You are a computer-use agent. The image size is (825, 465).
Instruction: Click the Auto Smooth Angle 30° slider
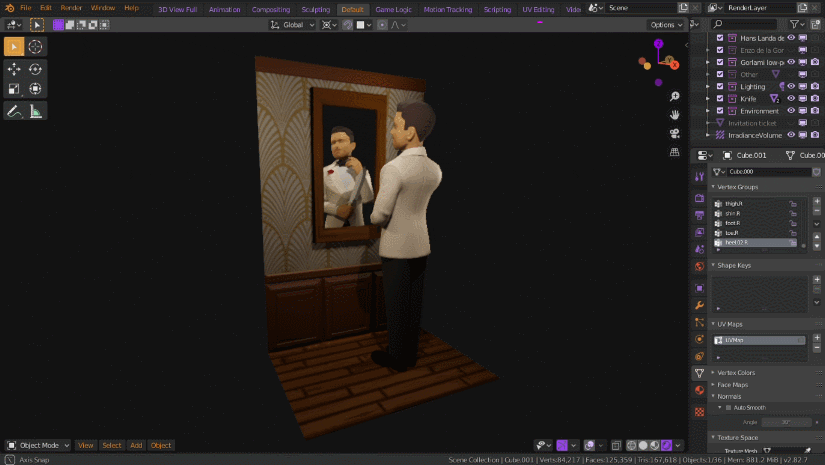point(787,422)
